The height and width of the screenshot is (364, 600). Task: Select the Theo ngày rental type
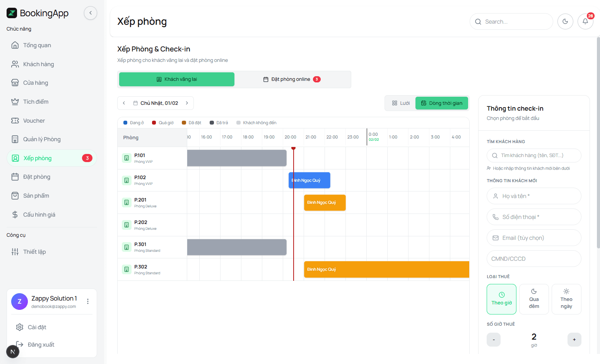point(566,299)
